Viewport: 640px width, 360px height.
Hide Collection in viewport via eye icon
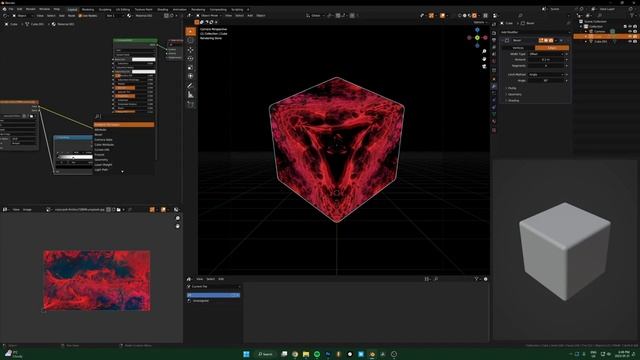pyautogui.click(x=630, y=27)
